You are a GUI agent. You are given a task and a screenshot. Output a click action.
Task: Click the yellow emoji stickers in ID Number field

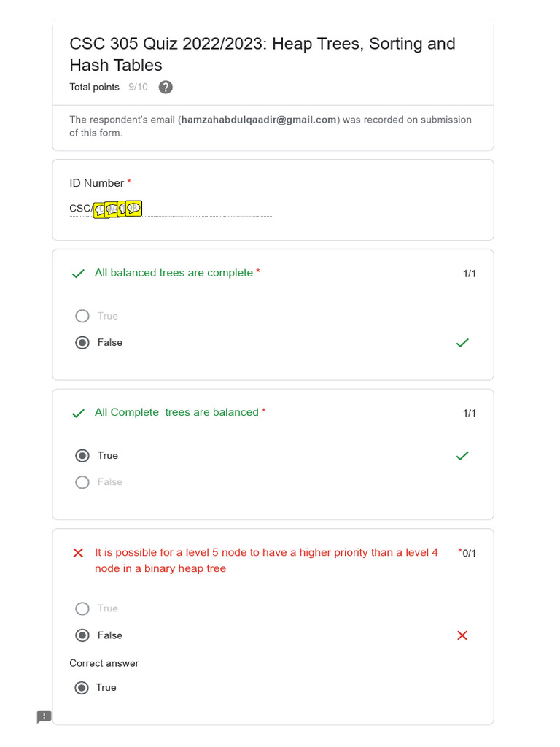117,209
